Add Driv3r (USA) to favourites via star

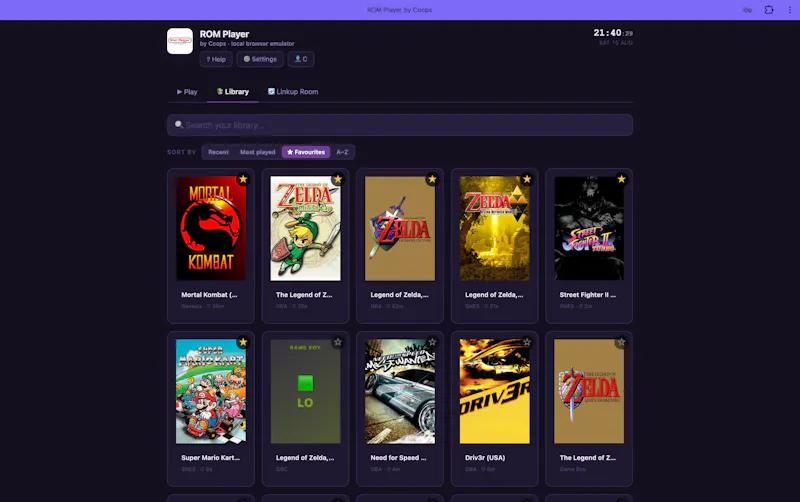527,342
